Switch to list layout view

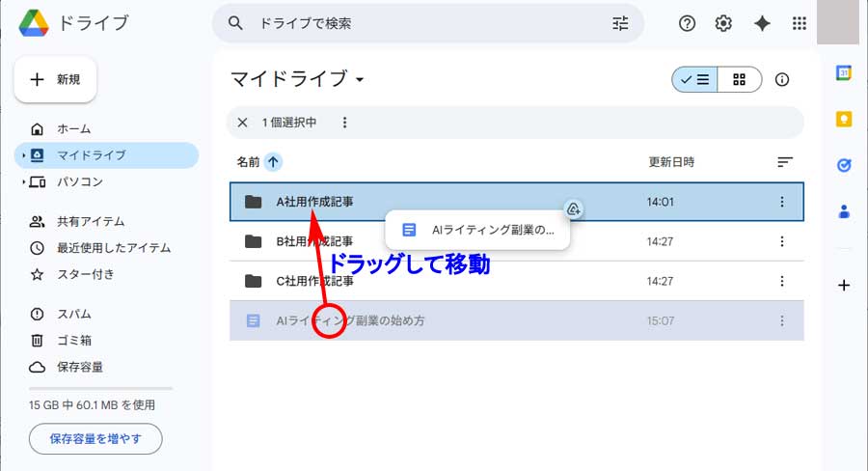694,79
